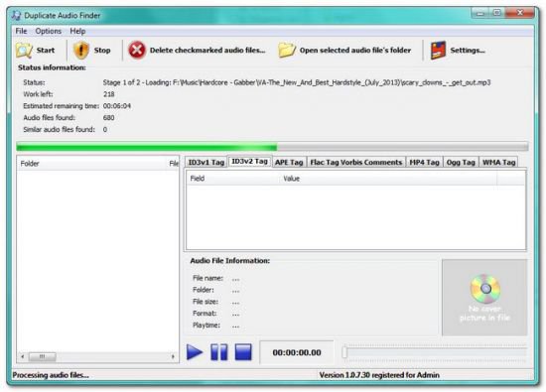Open the Help menu
546x392 pixels.
click(x=77, y=31)
